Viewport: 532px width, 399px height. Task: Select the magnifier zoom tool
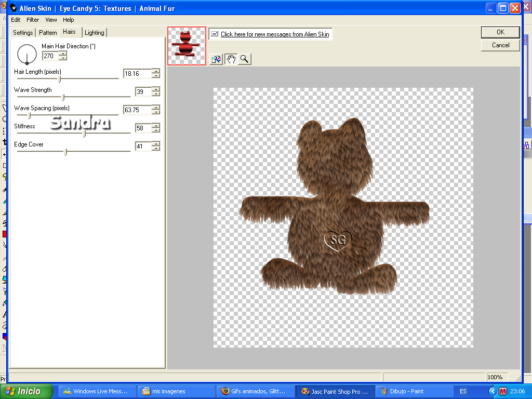pyautogui.click(x=244, y=59)
